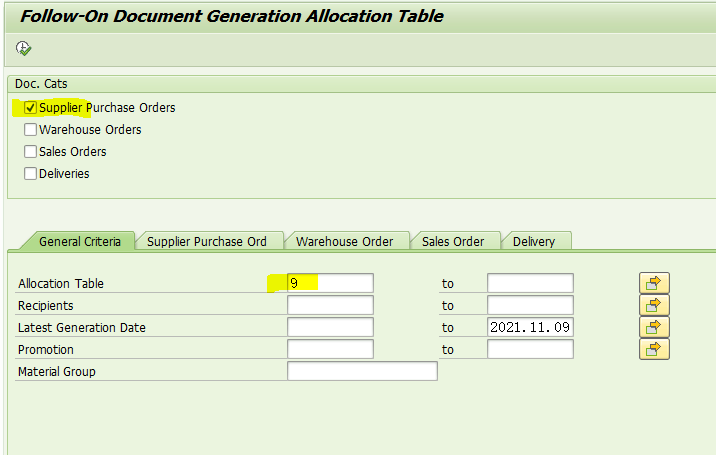Open multiple selection for Promotion
This screenshot has width=716, height=455.
tap(654, 349)
